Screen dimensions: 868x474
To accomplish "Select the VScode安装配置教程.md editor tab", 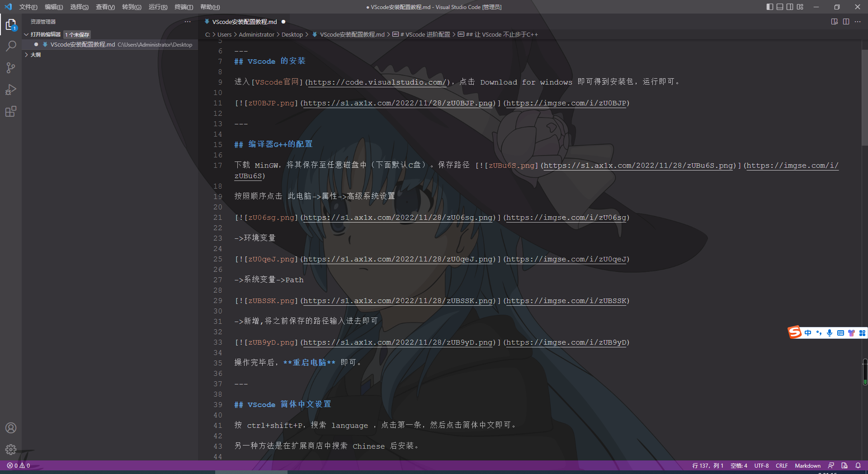I will pos(245,22).
